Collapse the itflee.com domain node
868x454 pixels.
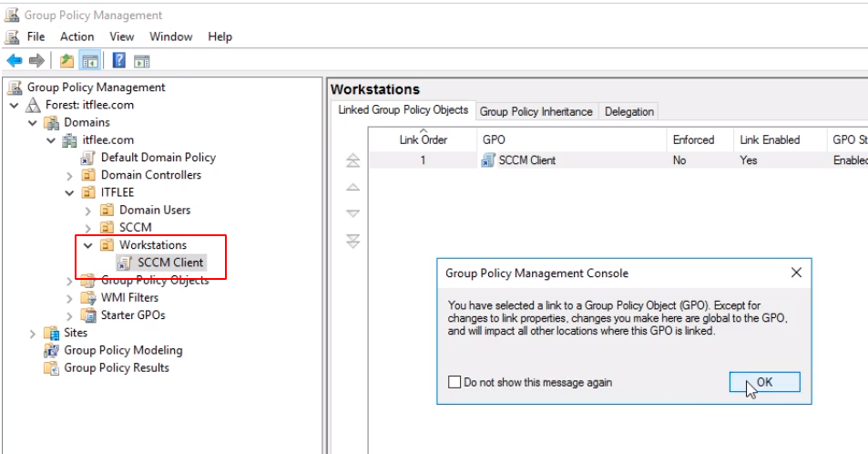tap(51, 140)
